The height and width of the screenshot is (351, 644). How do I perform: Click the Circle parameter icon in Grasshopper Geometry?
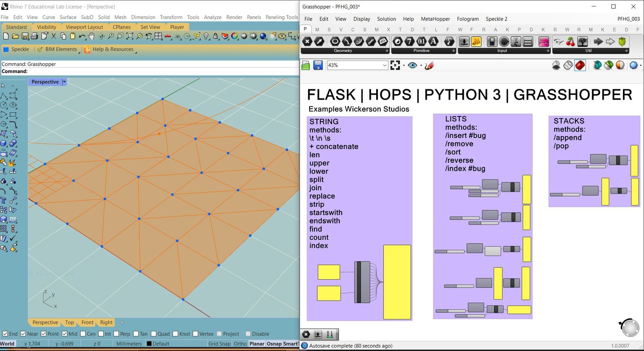click(335, 42)
